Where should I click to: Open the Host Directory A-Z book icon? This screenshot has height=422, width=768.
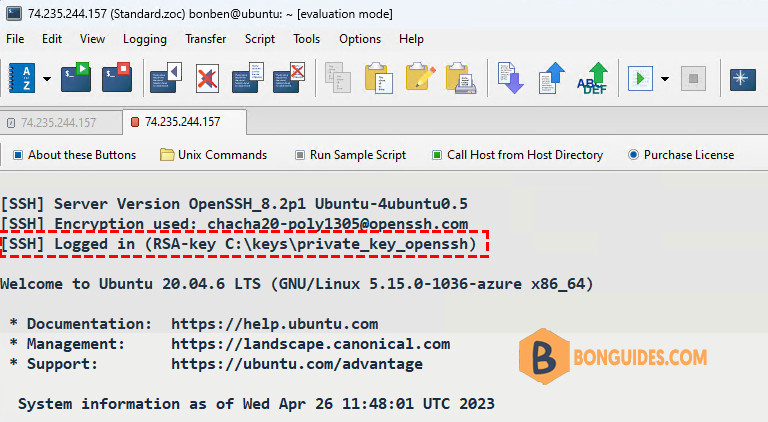click(22, 78)
